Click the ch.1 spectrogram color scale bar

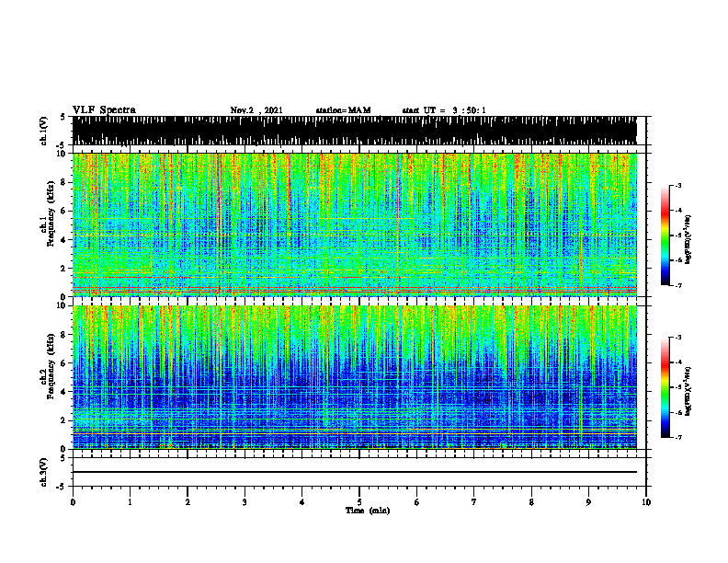tap(665, 236)
